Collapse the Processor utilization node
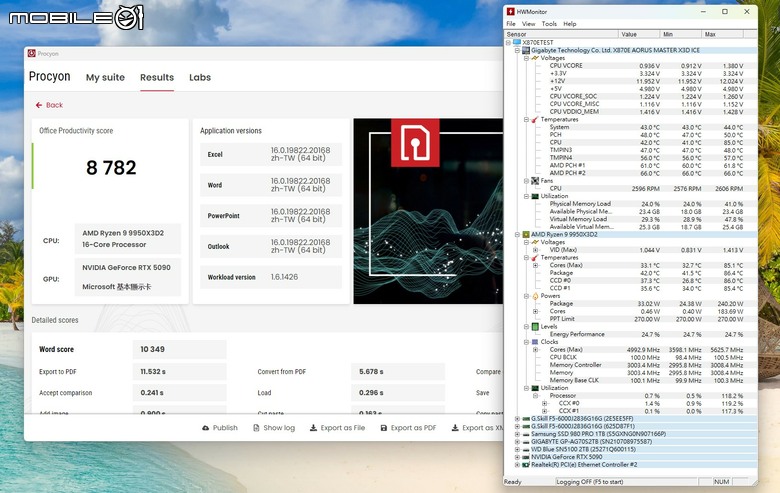The image size is (780, 493). click(535, 395)
